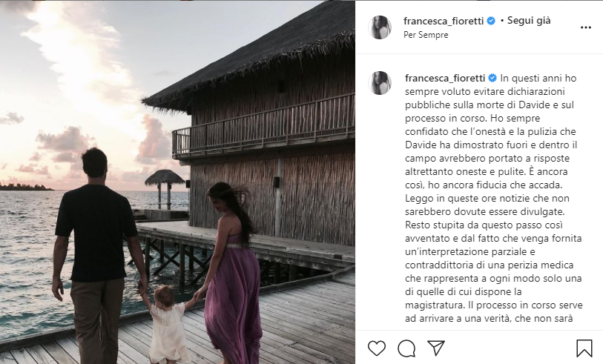Open francesca_fioretti profile from the header username
The image size is (603, 364).
click(444, 21)
